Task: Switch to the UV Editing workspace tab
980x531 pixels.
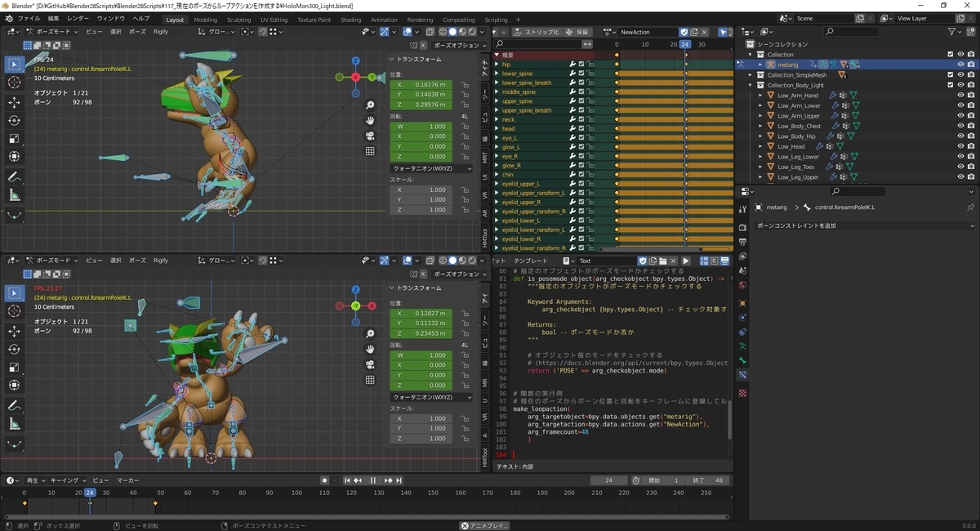Action: (x=274, y=20)
